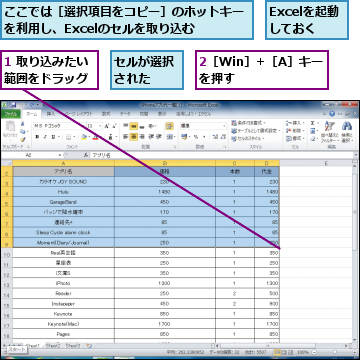Click the Clear eraser icon
Image resolution: width=360 pixels, height=360 pixels.
point(313,139)
